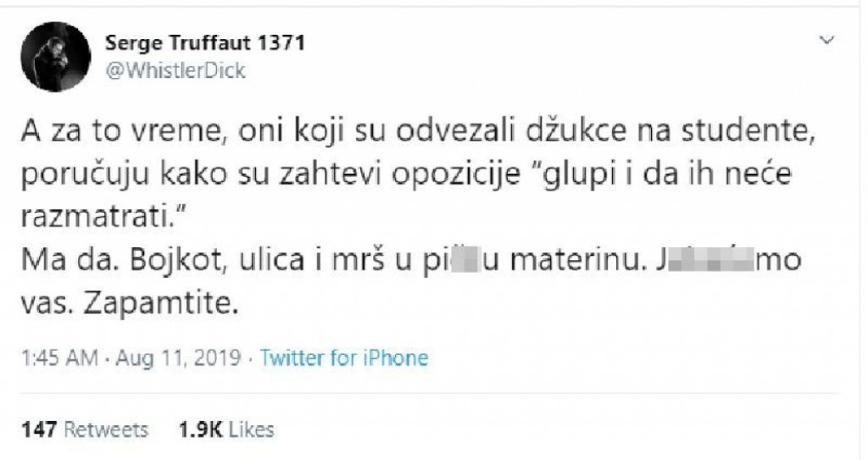Open the Twitter for iPhone source link
This screenshot has width=868, height=460.
(343, 357)
